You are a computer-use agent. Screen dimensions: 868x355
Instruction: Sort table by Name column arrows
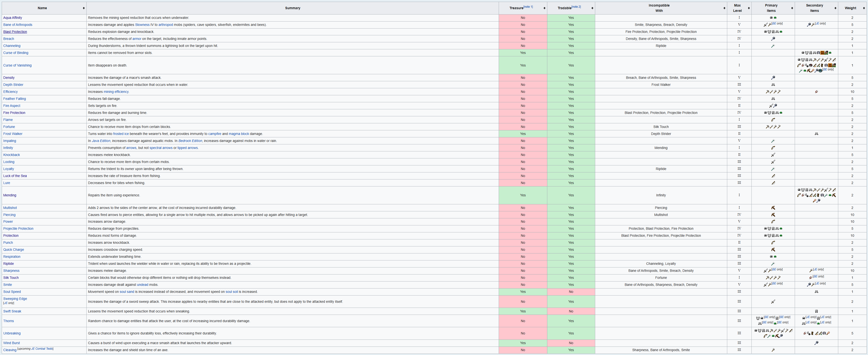point(84,8)
